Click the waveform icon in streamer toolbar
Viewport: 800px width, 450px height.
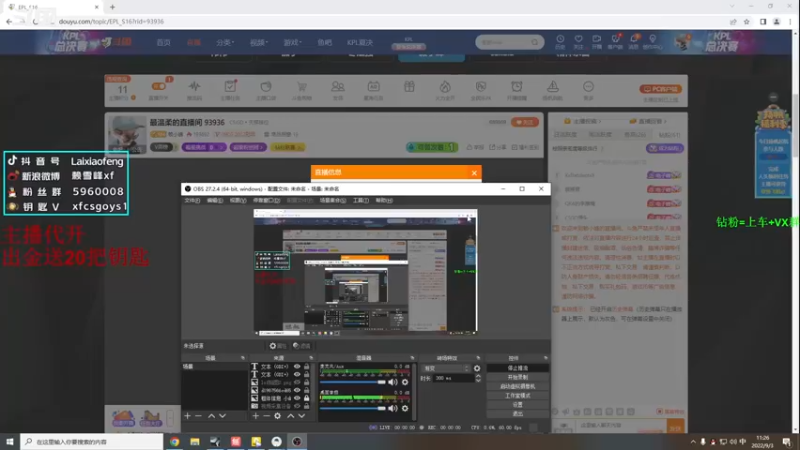point(194,87)
